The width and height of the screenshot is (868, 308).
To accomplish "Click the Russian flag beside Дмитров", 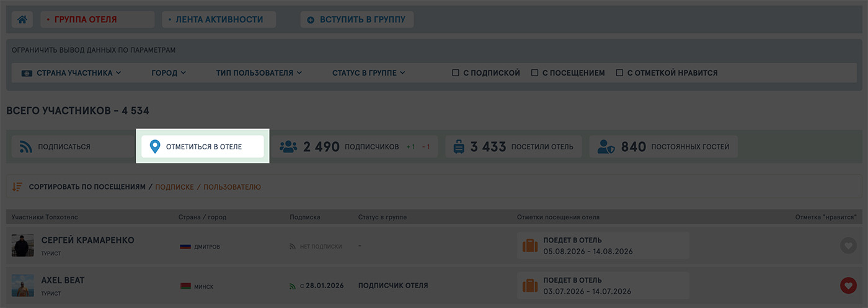I will (185, 247).
